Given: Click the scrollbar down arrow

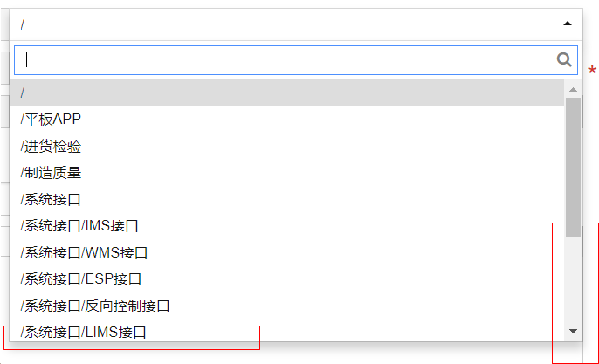Looking at the screenshot, I should coord(573,331).
